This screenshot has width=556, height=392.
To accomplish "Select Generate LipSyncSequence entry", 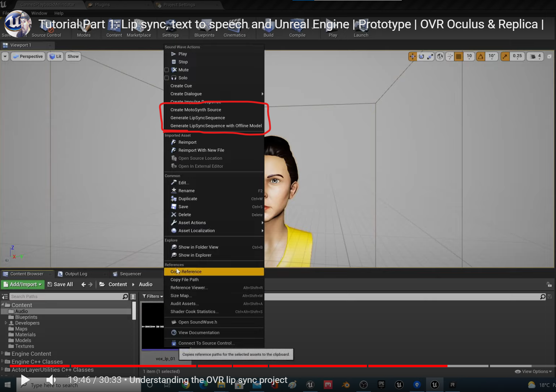I will tap(214, 118).
